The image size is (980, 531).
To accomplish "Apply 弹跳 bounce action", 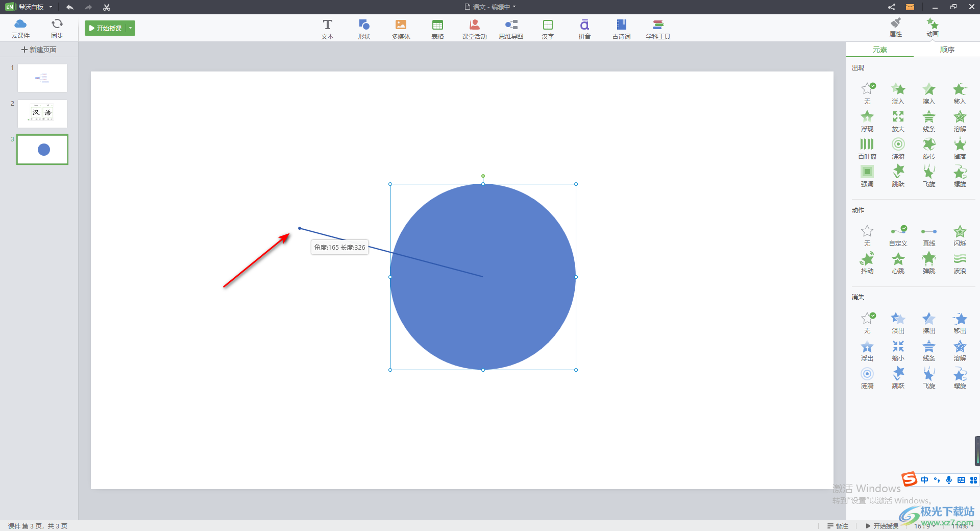I will tap(929, 263).
